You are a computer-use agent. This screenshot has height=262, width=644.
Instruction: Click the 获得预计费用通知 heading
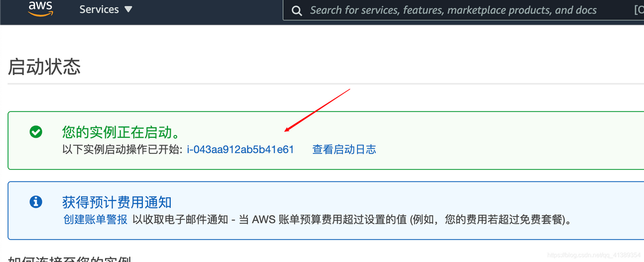pos(117,202)
